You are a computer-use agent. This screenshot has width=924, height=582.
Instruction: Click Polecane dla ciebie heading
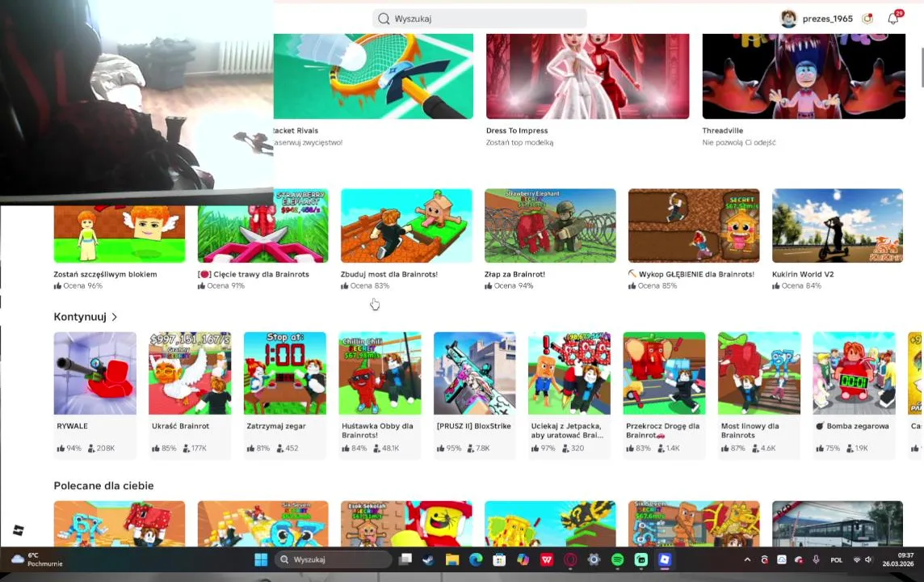click(103, 485)
